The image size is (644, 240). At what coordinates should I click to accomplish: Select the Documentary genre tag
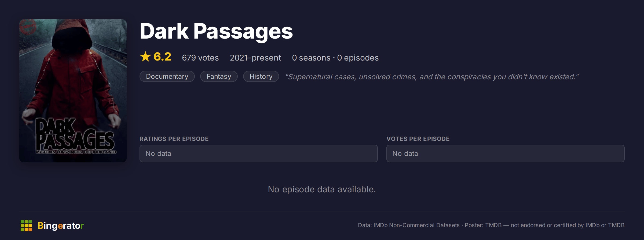coord(167,76)
